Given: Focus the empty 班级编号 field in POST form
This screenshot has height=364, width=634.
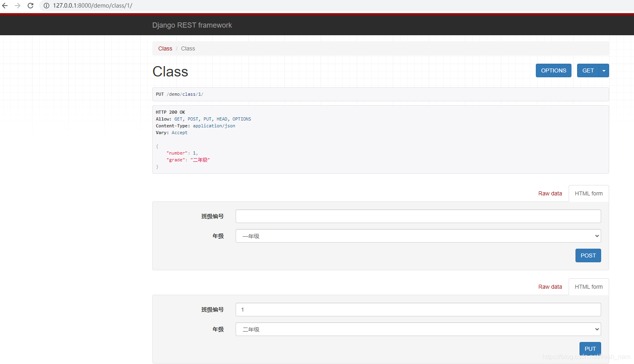Looking at the screenshot, I should pos(418,216).
